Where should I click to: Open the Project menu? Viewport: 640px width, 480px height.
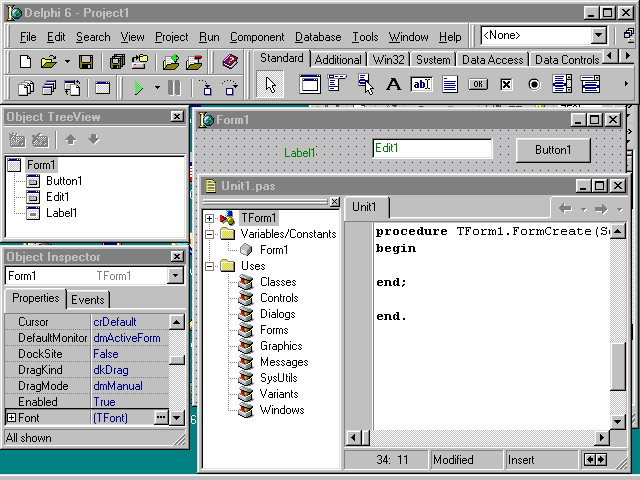click(171, 37)
